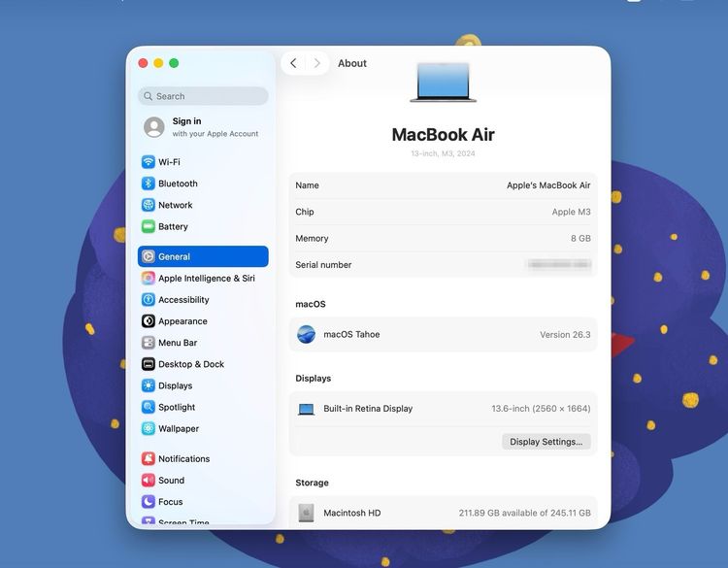Click the red Notifications bell icon

(149, 459)
